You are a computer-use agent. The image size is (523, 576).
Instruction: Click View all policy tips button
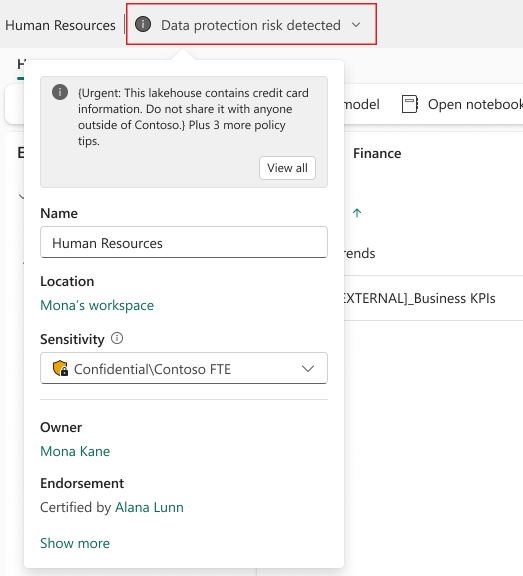[287, 168]
